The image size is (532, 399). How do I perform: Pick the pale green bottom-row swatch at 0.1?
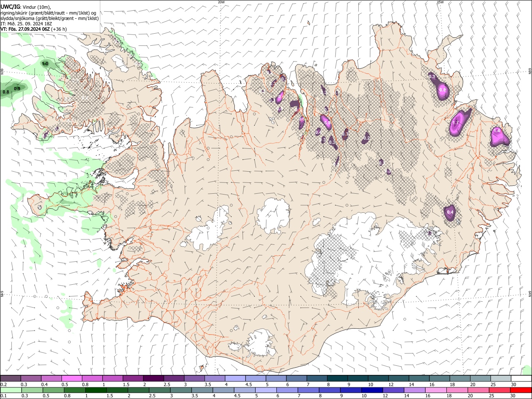11,390
